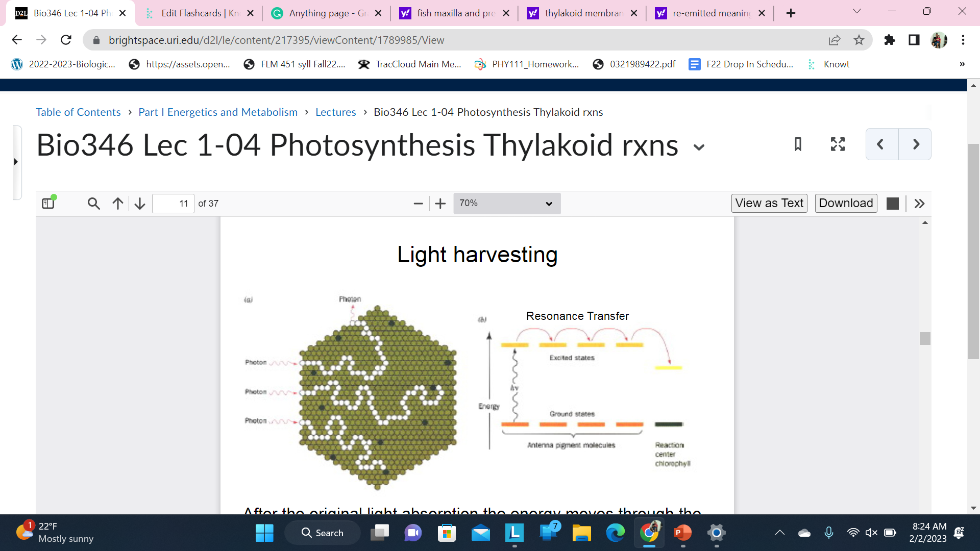Zoom out the PDF with minus
This screenshot has height=551, width=980.
(419, 204)
